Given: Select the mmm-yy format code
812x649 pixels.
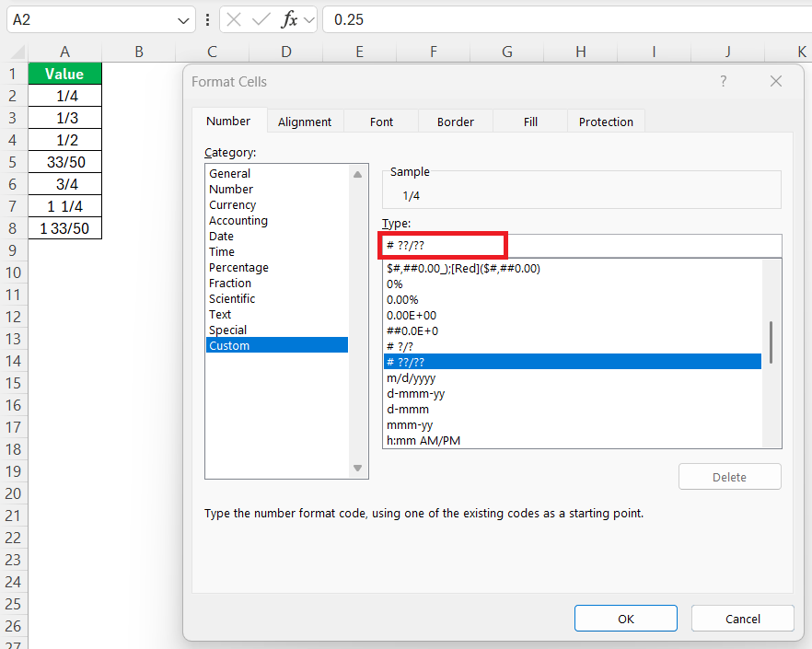Looking at the screenshot, I should point(573,424).
